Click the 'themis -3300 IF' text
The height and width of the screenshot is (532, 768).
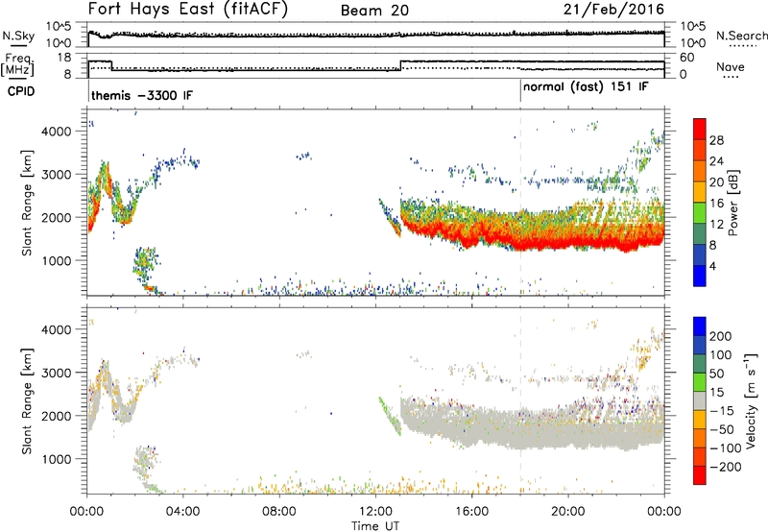coord(142,95)
